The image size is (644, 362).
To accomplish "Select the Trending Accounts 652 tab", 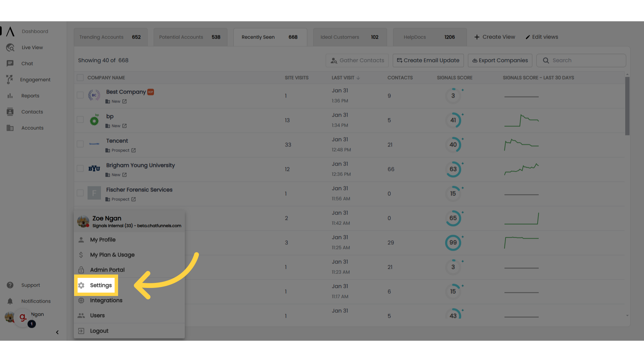I will point(110,37).
